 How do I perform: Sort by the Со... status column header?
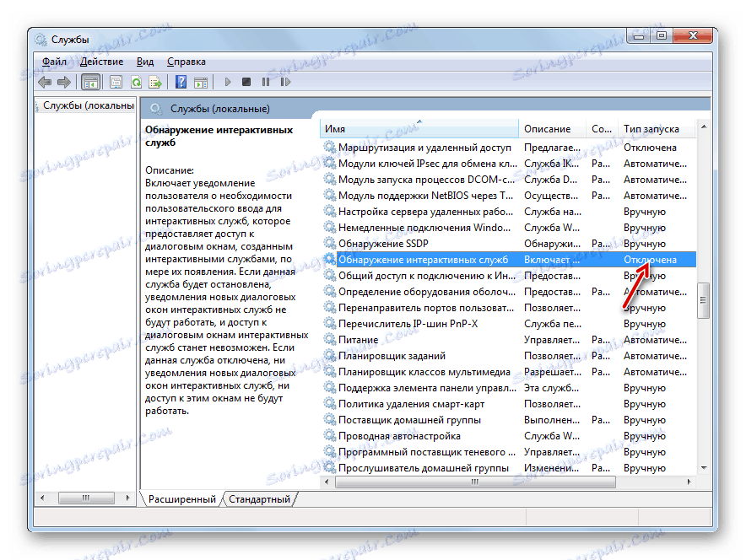click(x=602, y=129)
